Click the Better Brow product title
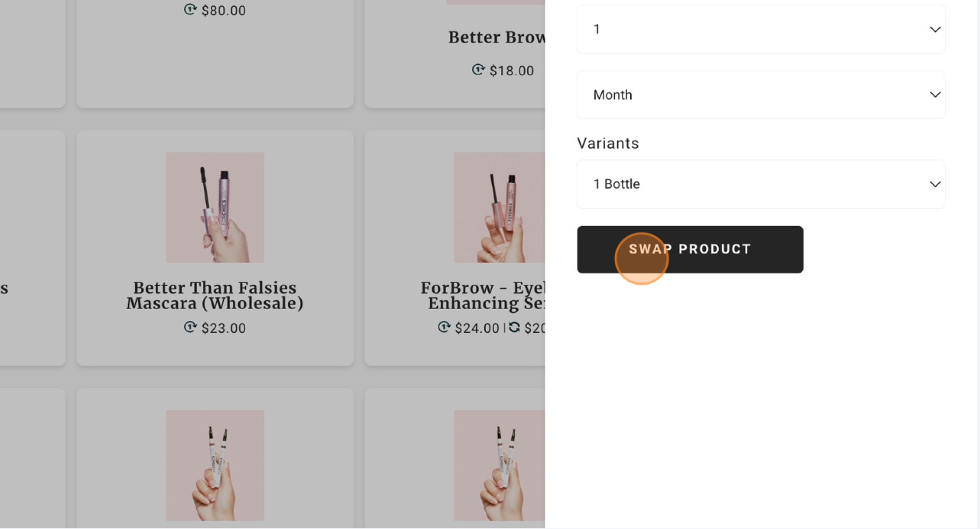980x529 pixels. click(496, 37)
